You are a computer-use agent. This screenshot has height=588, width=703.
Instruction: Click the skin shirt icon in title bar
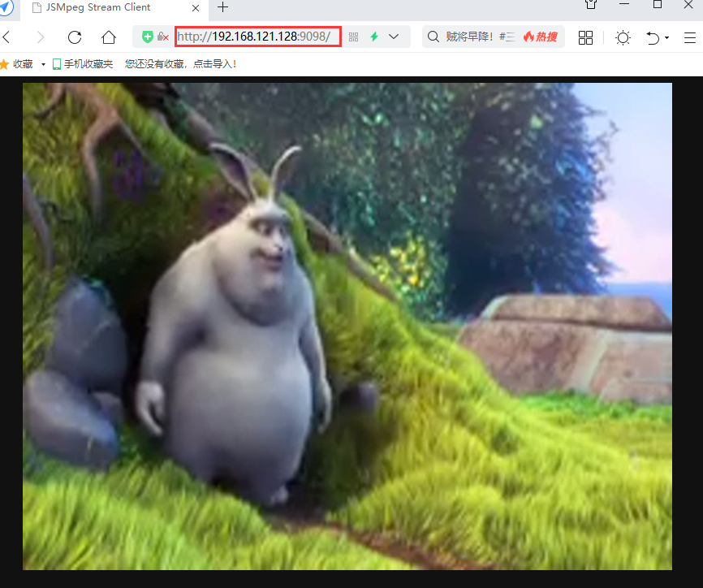(x=591, y=5)
